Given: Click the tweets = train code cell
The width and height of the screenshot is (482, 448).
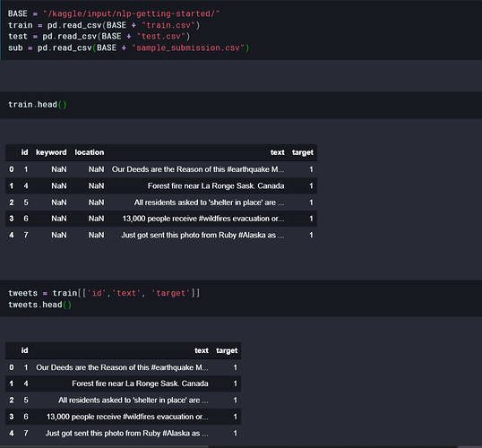Looking at the screenshot, I should [241, 298].
